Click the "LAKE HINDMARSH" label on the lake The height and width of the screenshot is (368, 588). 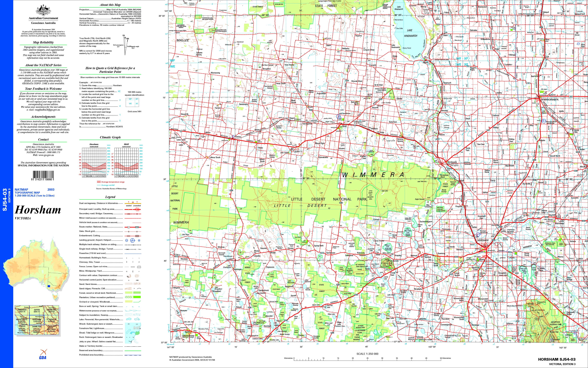(410, 33)
